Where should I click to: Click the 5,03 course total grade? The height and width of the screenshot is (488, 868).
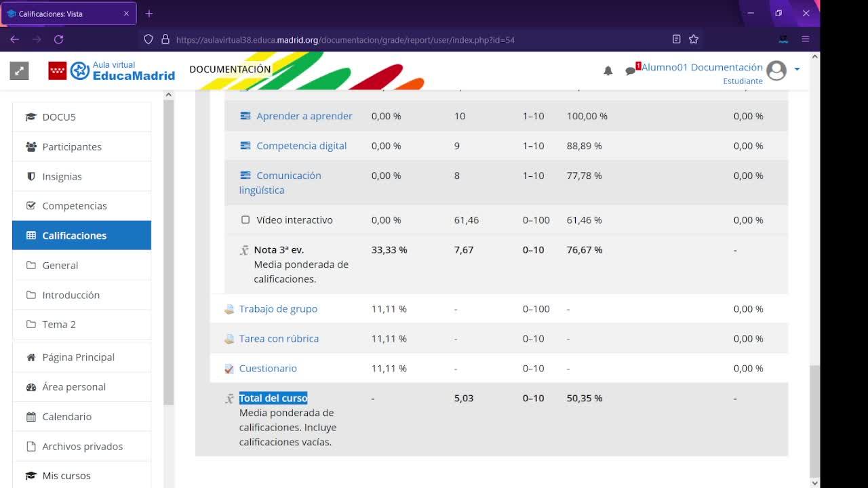pos(464,399)
